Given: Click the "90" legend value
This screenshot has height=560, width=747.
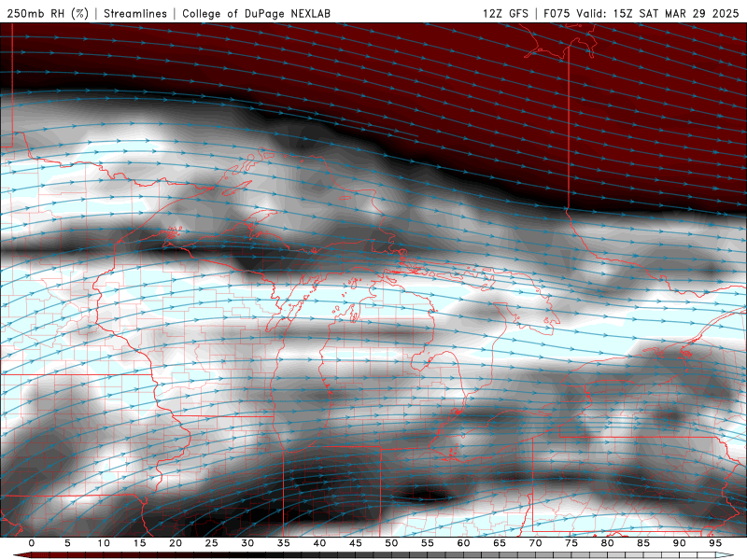Looking at the screenshot, I should point(679,543).
